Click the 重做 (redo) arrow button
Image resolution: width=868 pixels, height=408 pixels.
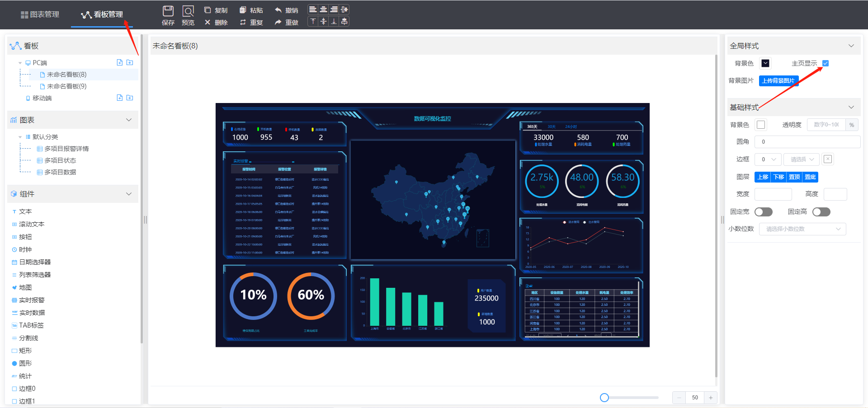(x=286, y=22)
